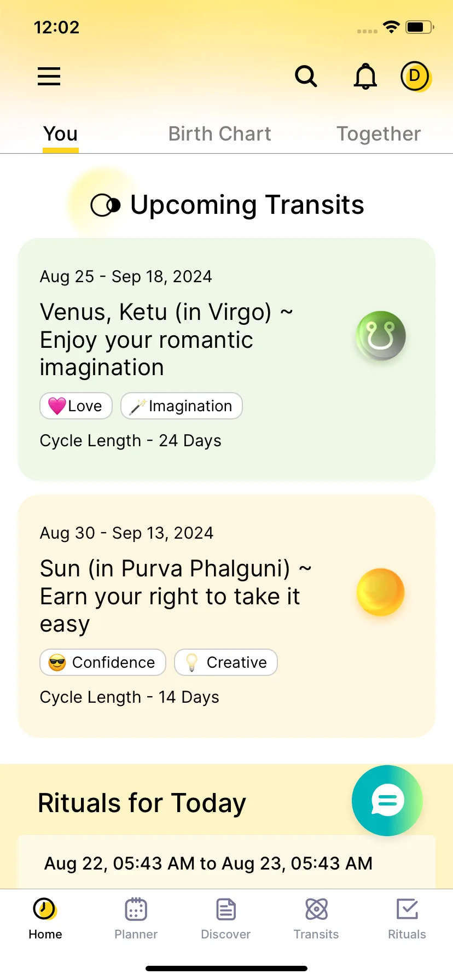Open notifications bell
453x980 pixels.
pyautogui.click(x=365, y=76)
